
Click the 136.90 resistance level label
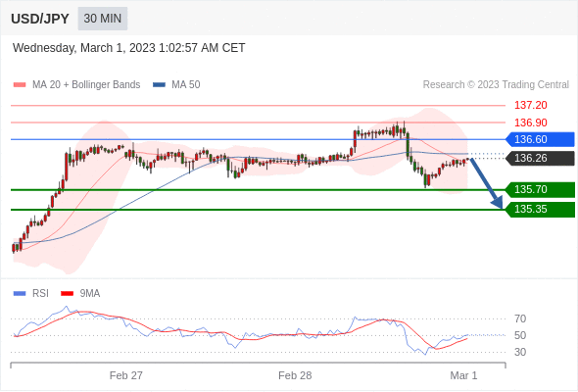pos(530,122)
